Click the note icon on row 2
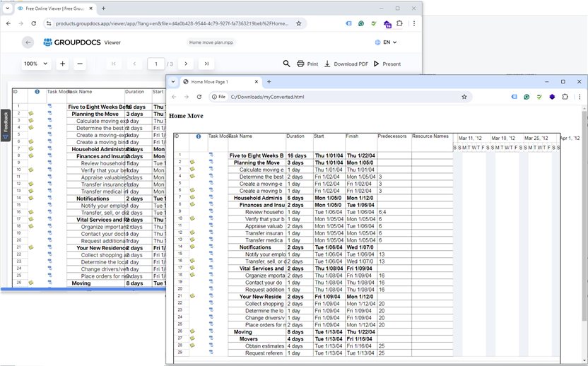This screenshot has height=366, width=588. point(192,162)
